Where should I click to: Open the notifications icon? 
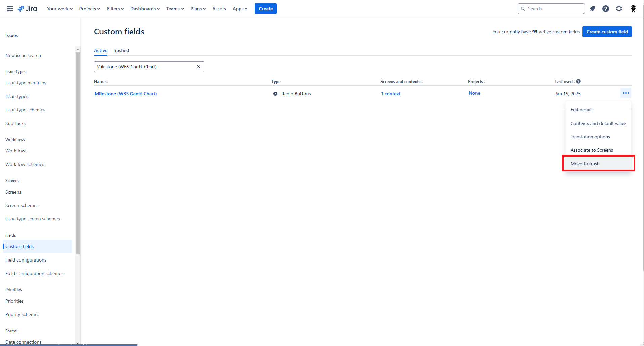[x=592, y=9]
